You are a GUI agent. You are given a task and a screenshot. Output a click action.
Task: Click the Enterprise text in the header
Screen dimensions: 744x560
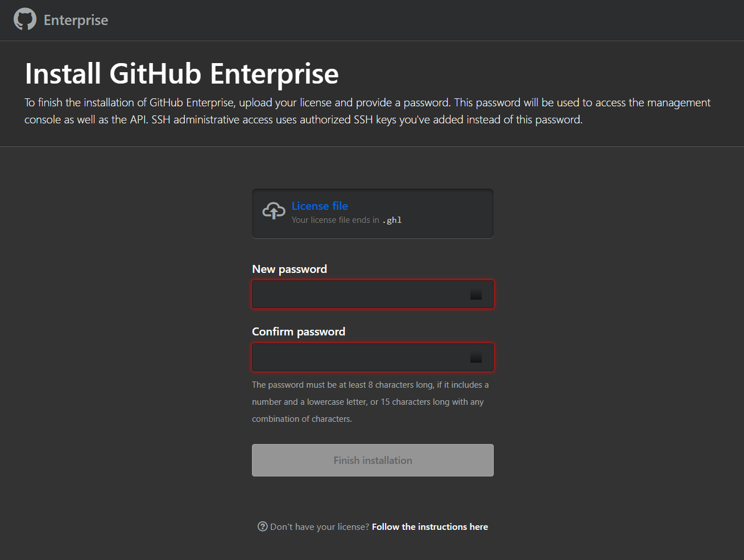pos(76,20)
